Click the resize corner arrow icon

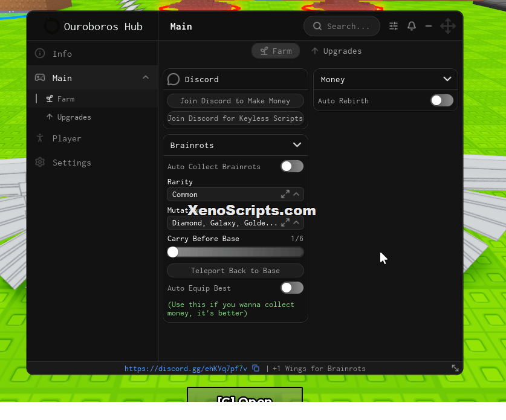click(455, 368)
